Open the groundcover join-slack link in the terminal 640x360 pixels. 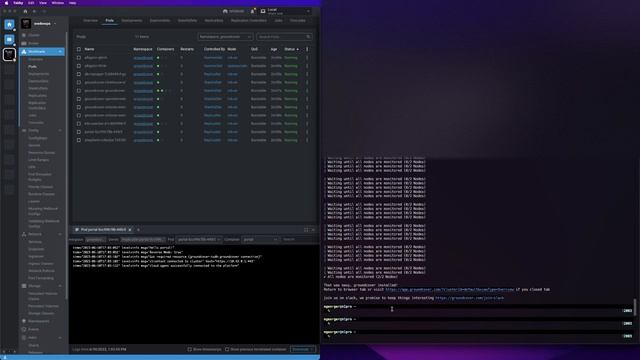469,298
